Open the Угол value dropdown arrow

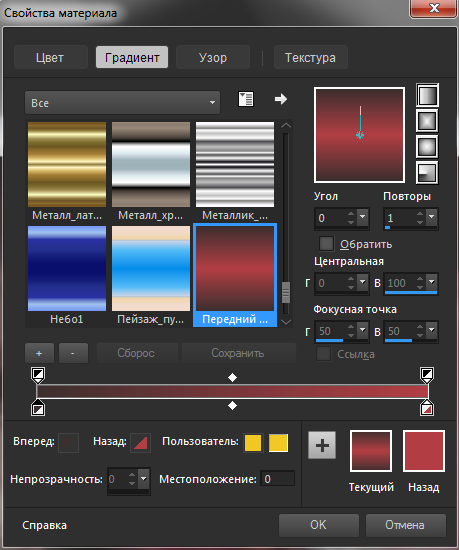click(363, 217)
